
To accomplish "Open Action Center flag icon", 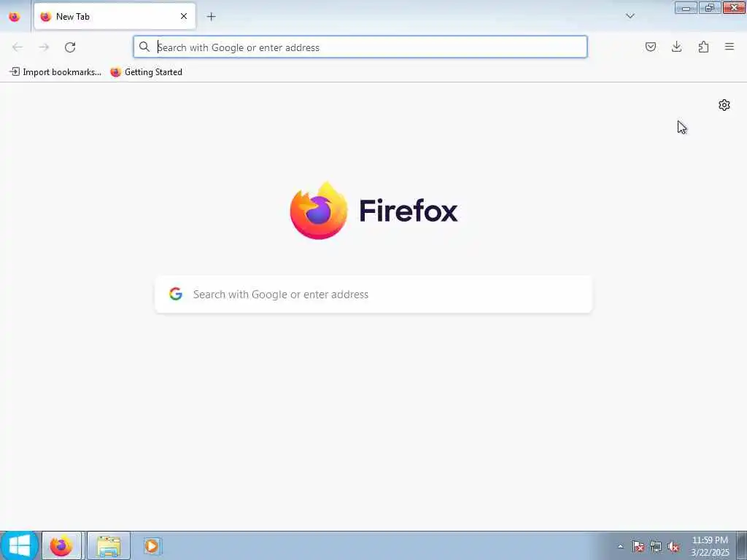I will pyautogui.click(x=638, y=547).
